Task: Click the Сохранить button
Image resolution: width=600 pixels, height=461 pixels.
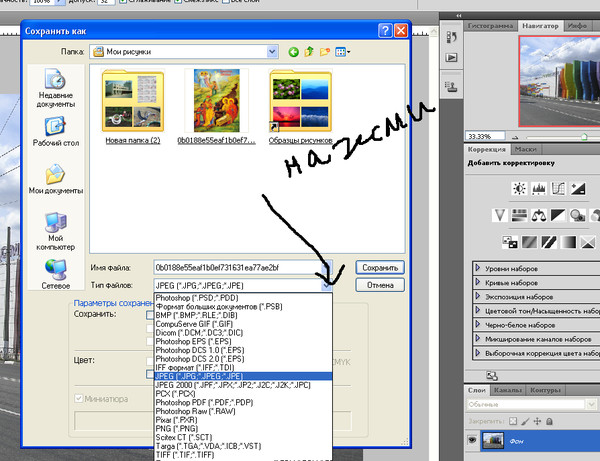Action: pyautogui.click(x=380, y=267)
